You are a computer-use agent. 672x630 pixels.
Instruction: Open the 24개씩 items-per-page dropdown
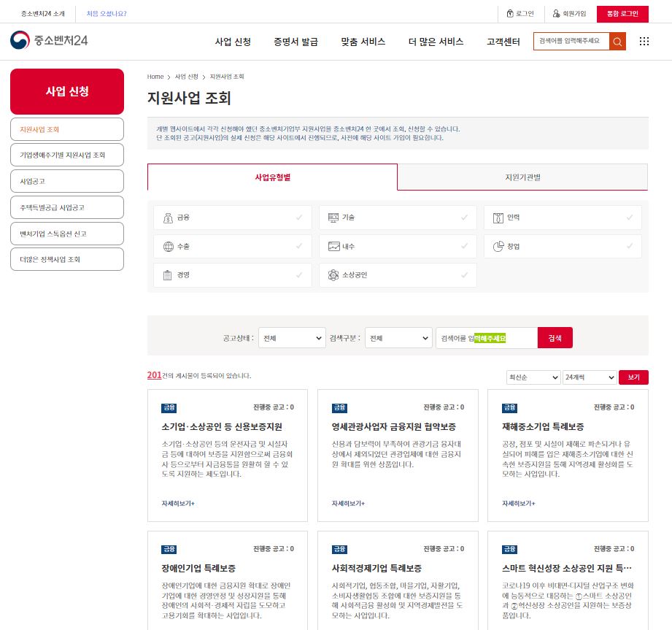(x=588, y=377)
